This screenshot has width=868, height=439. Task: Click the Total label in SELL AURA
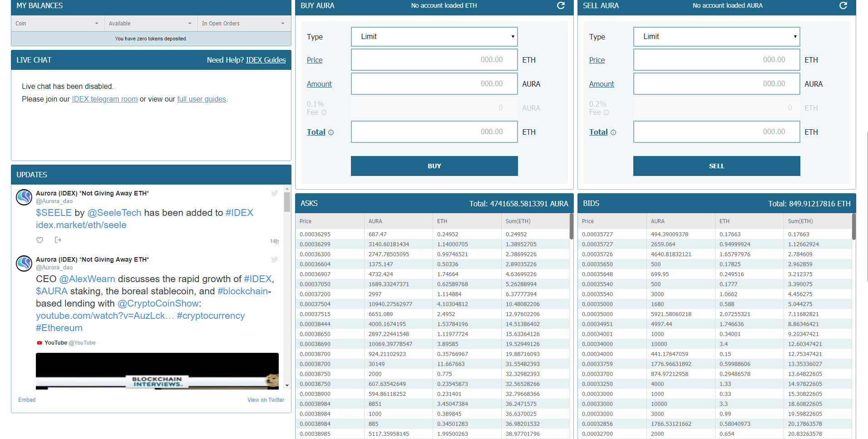pos(598,132)
